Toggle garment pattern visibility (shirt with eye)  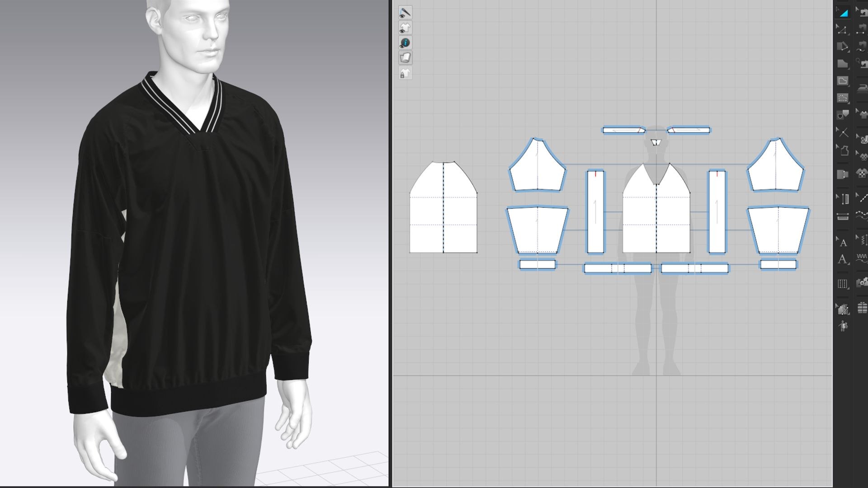[405, 28]
